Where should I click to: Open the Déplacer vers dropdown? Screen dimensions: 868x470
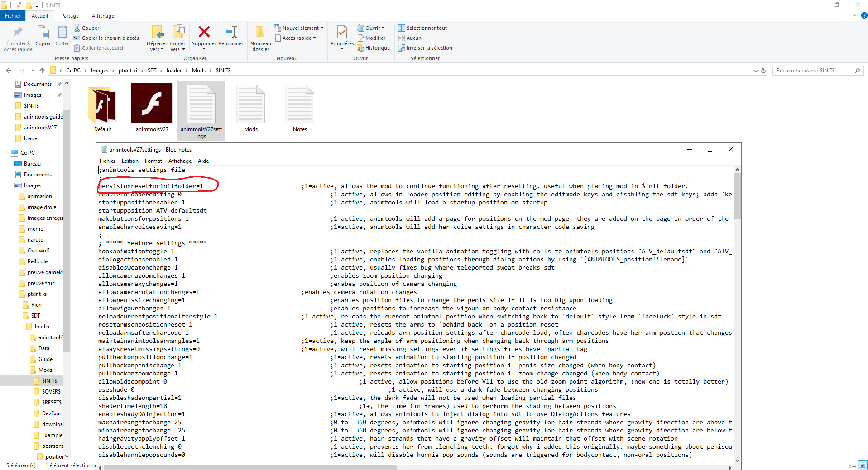157,47
